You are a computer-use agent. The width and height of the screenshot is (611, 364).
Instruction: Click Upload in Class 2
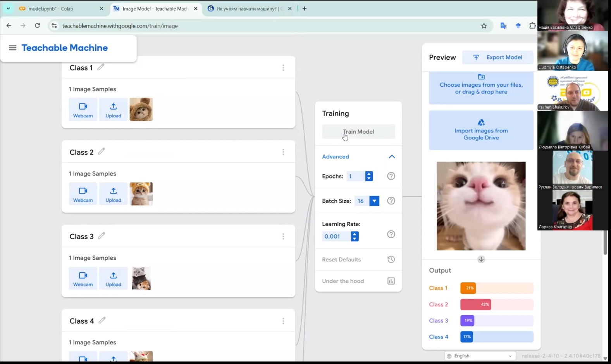click(x=113, y=194)
